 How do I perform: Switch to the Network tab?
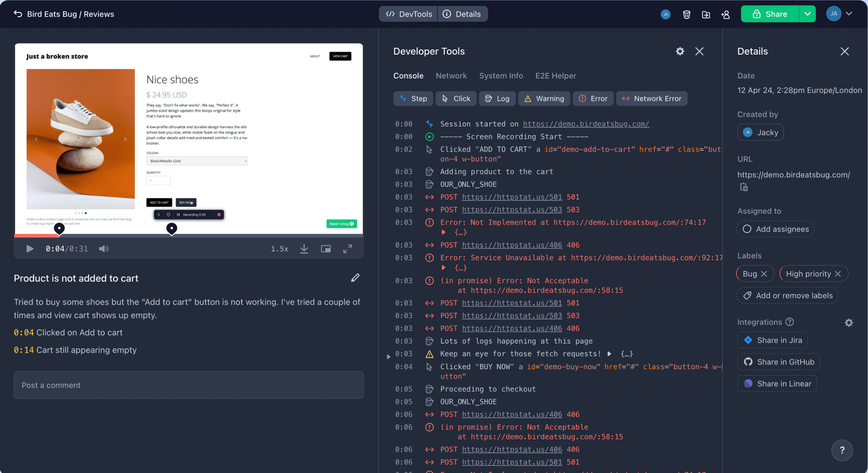[451, 76]
